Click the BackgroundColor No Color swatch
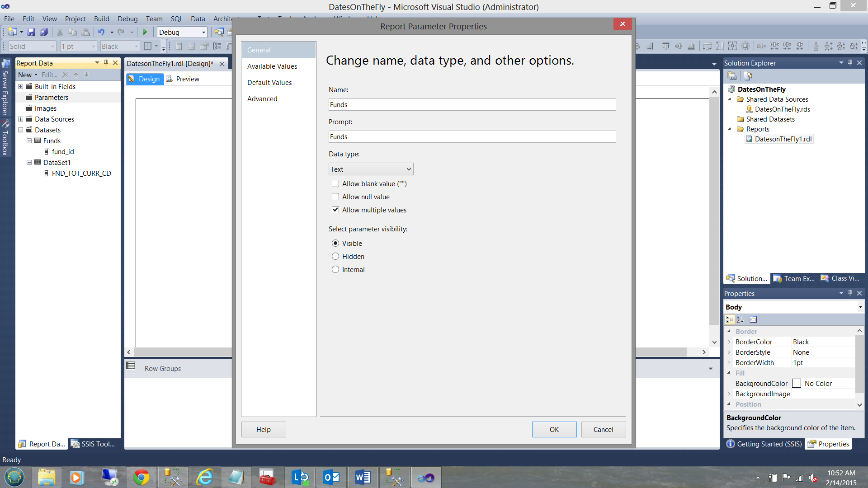Screen dimensions: 868x488 [797, 383]
